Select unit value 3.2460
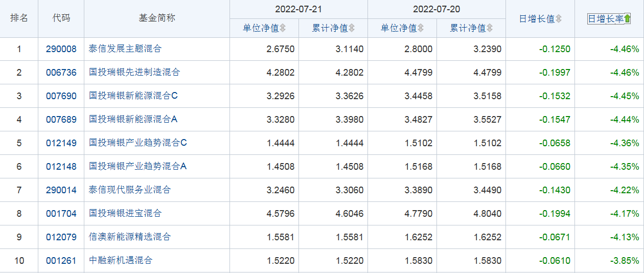644x273 pixels. tap(281, 190)
